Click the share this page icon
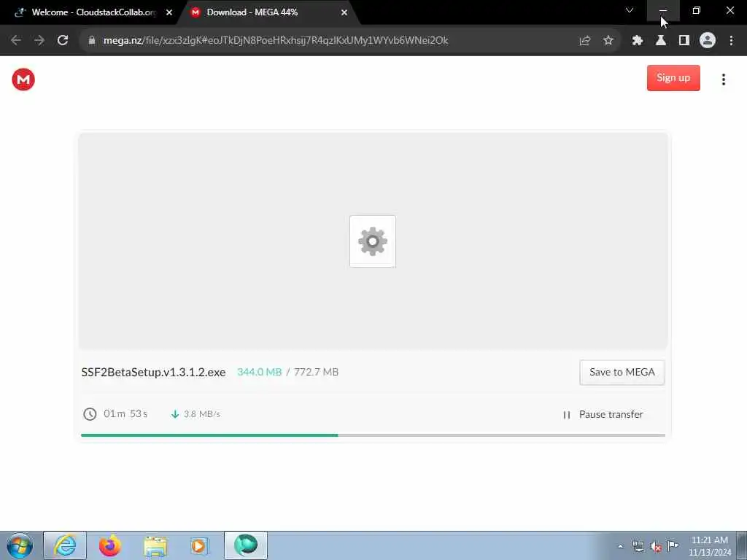The width and height of the screenshot is (747, 560). (x=585, y=41)
